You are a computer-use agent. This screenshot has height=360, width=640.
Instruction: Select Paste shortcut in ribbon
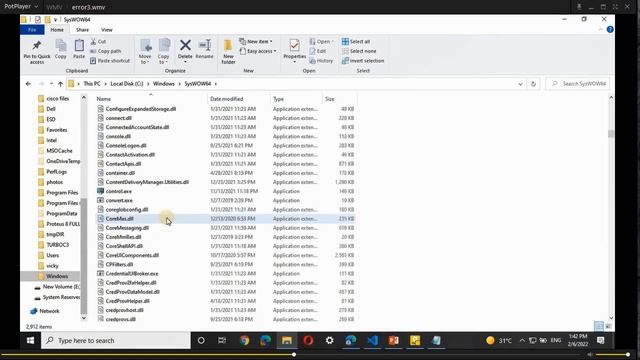click(x=109, y=61)
